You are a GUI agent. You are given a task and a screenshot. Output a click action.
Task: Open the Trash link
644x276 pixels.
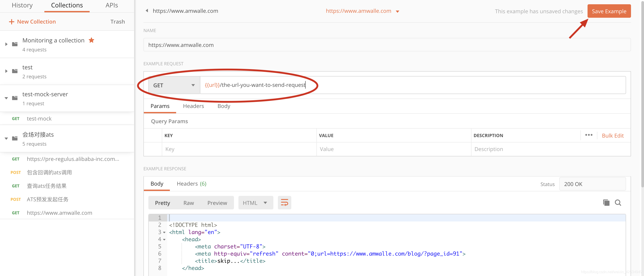pyautogui.click(x=117, y=22)
